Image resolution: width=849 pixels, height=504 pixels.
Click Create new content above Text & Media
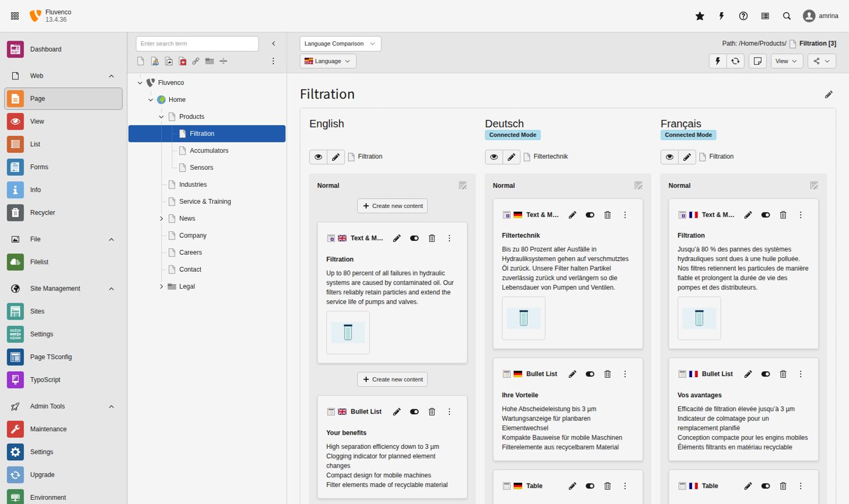click(x=392, y=206)
